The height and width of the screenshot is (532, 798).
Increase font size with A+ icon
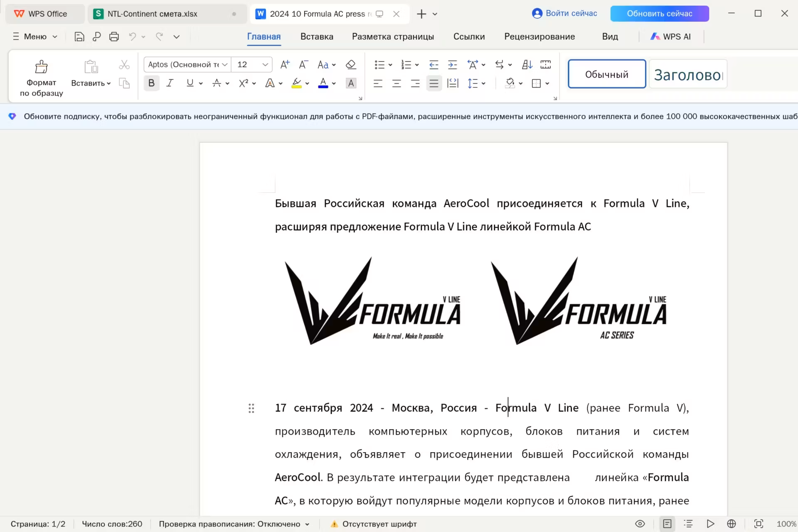click(x=285, y=64)
